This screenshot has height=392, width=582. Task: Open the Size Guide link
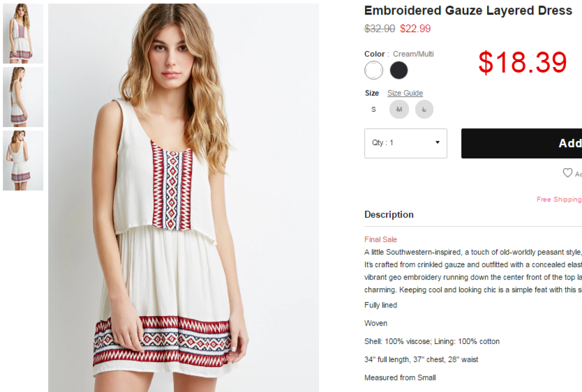click(x=405, y=93)
